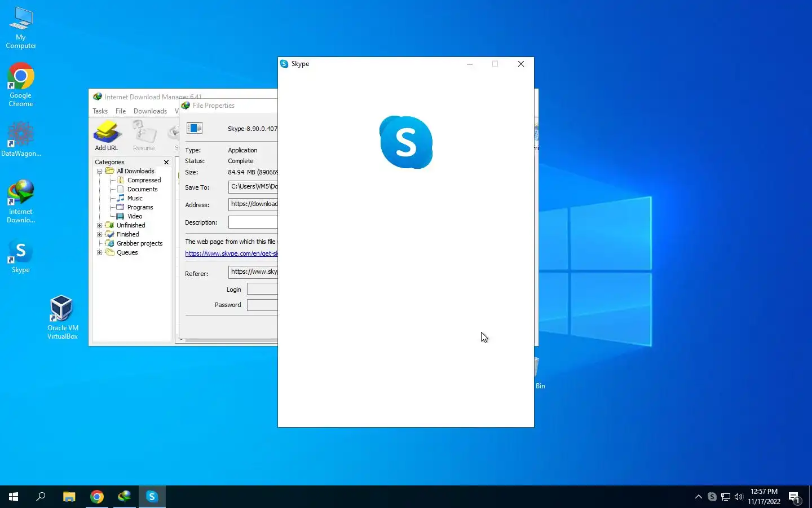This screenshot has height=508, width=812.
Task: Click the Skype-8.90.0.407 file name text
Action: click(253, 129)
